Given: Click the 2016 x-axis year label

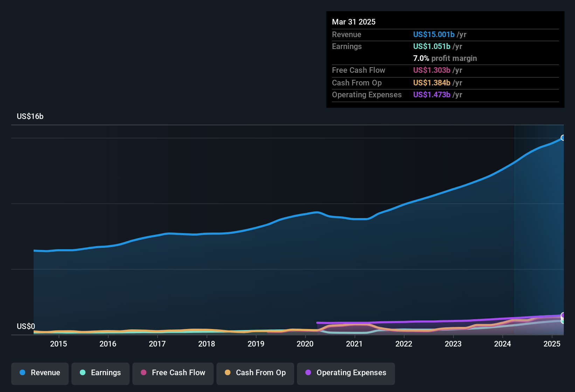Looking at the screenshot, I should click(108, 344).
